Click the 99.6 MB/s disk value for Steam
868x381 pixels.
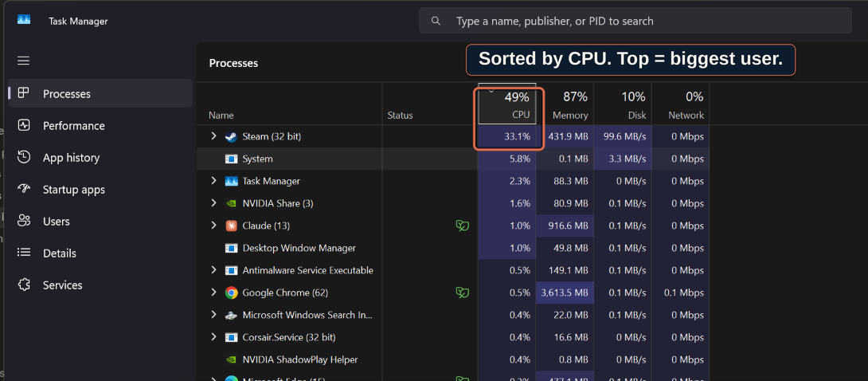coord(624,136)
